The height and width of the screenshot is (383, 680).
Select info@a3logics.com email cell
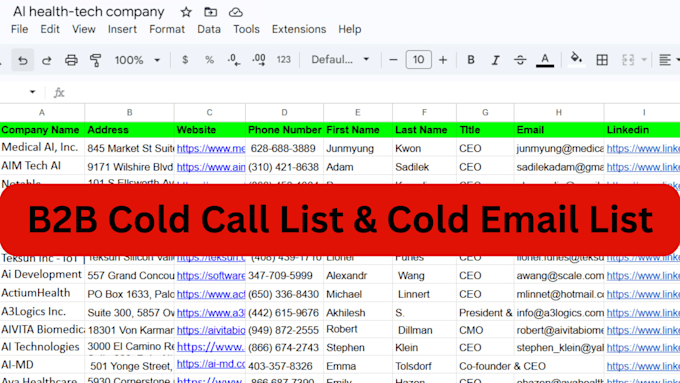pyautogui.click(x=559, y=312)
